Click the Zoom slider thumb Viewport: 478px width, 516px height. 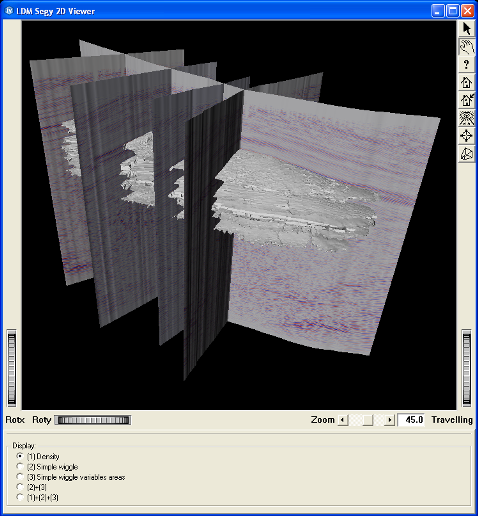point(368,420)
